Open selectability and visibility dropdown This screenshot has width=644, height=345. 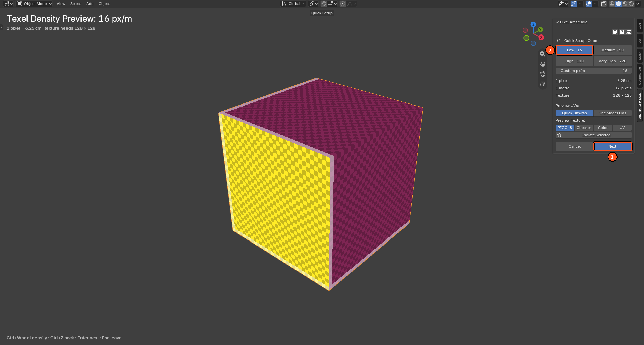[563, 4]
